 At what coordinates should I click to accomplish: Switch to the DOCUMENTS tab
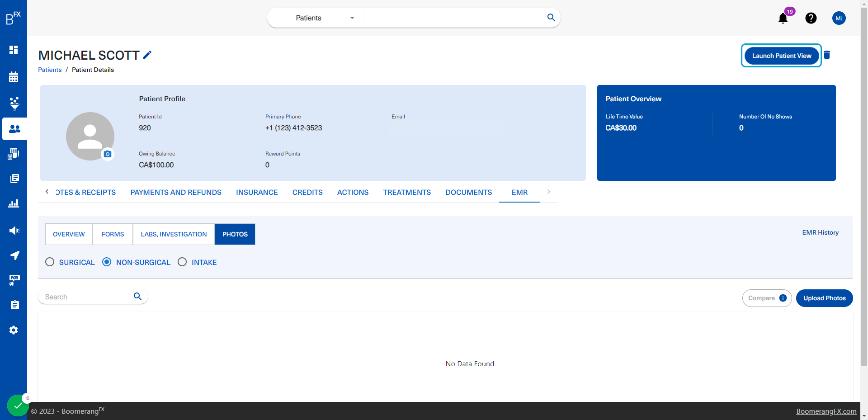[x=468, y=193]
